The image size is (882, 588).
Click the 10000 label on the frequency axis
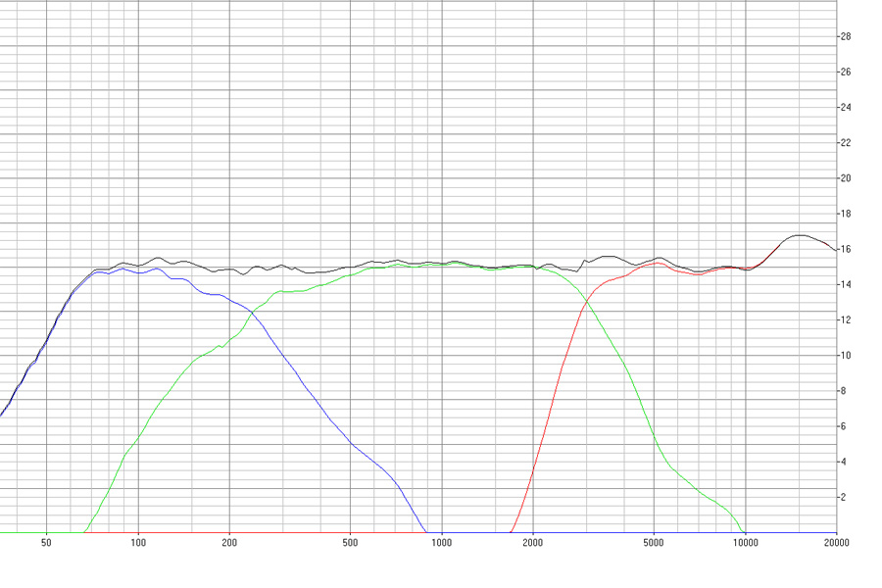click(745, 543)
